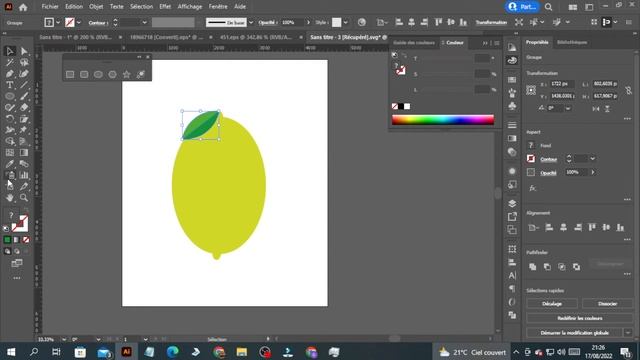Viewport: 640px width, 360px height.
Task: Click the flip vertically icon in Transformation
Action: tap(607, 109)
